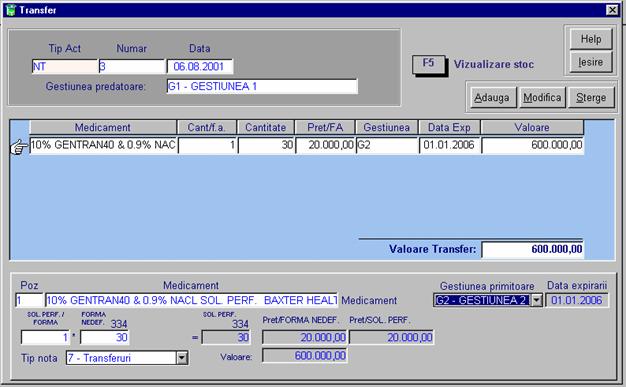Click the Poz input field
The height and width of the screenshot is (387, 626).
(x=29, y=300)
